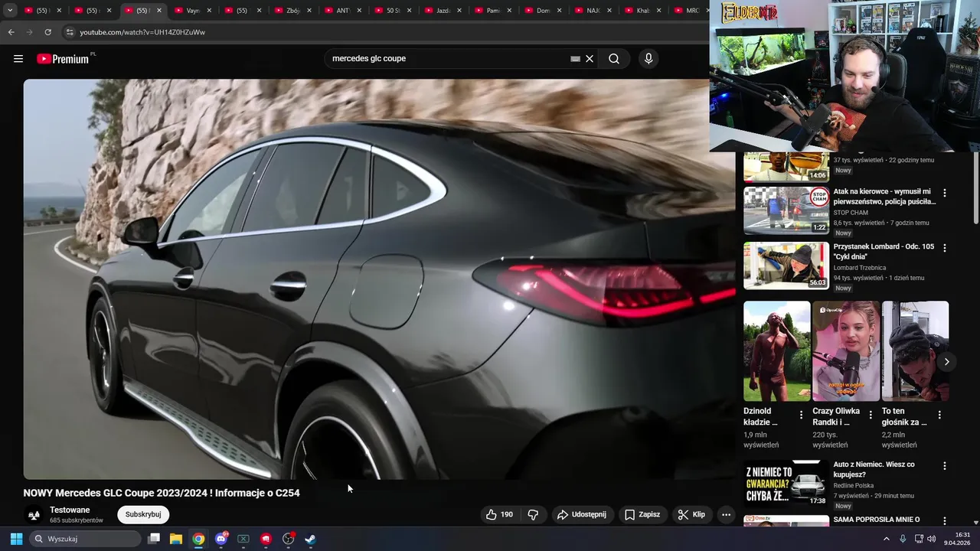The height and width of the screenshot is (551, 980).
Task: Open OBS Studio from the taskbar
Action: 288,539
